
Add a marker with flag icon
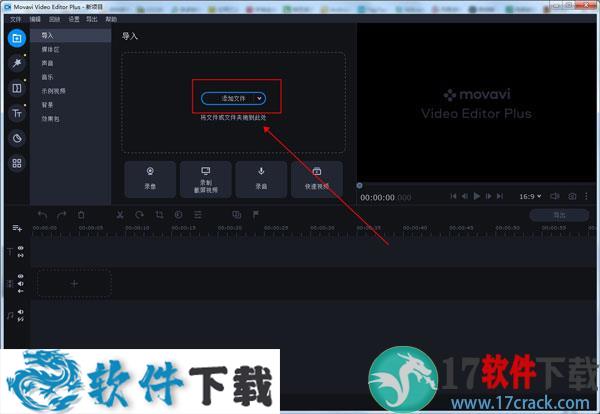(256, 215)
